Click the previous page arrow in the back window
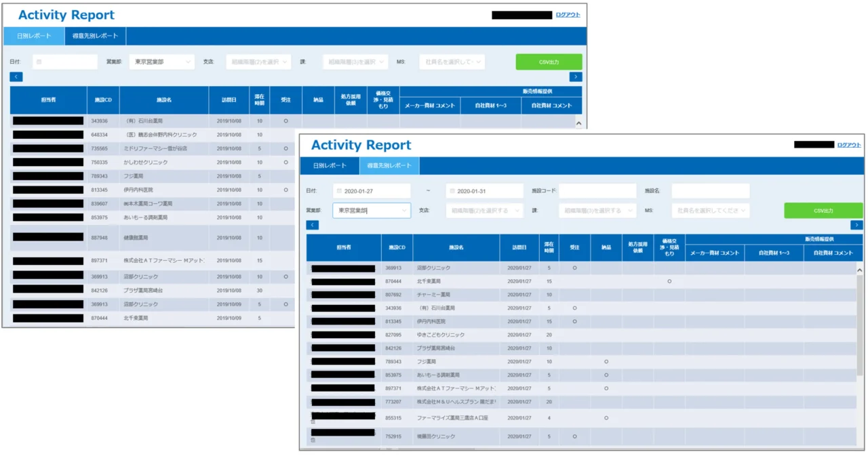The width and height of the screenshot is (868, 456). coord(16,77)
